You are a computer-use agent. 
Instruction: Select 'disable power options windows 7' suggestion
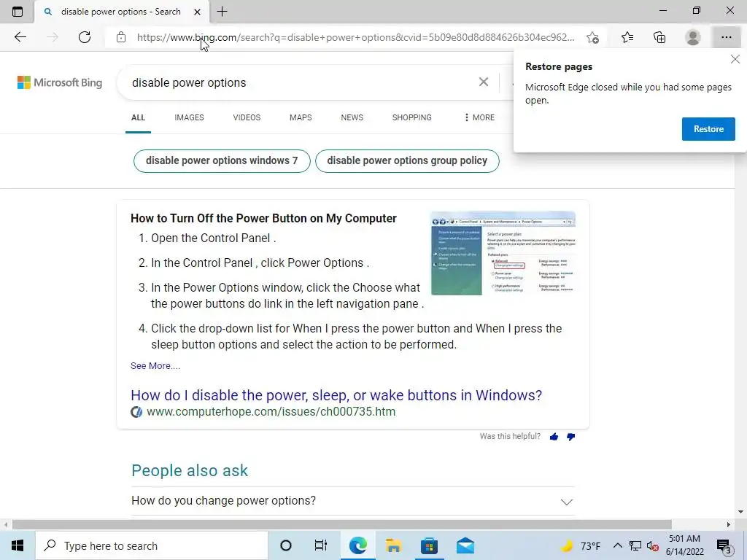click(x=222, y=161)
